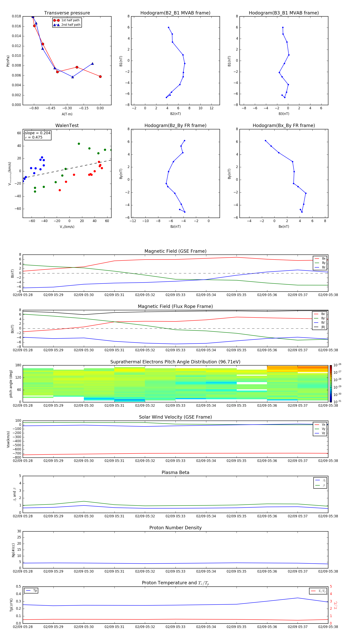Click '02/09 05:28' tick under GSE magnetic panel

pos(23,295)
